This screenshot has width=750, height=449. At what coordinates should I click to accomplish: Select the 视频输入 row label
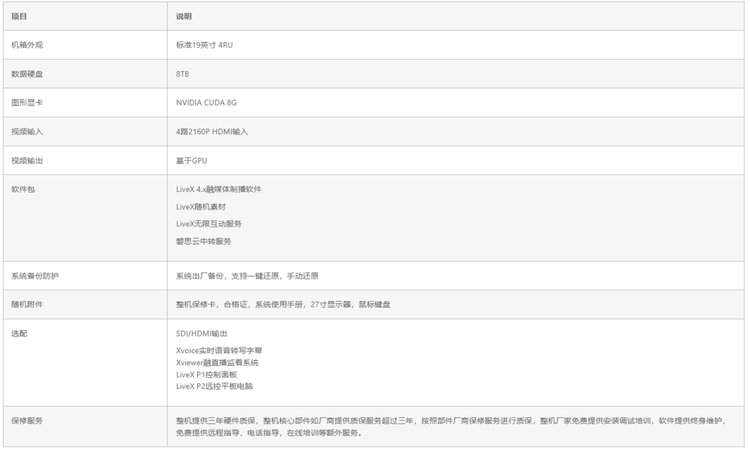27,132
